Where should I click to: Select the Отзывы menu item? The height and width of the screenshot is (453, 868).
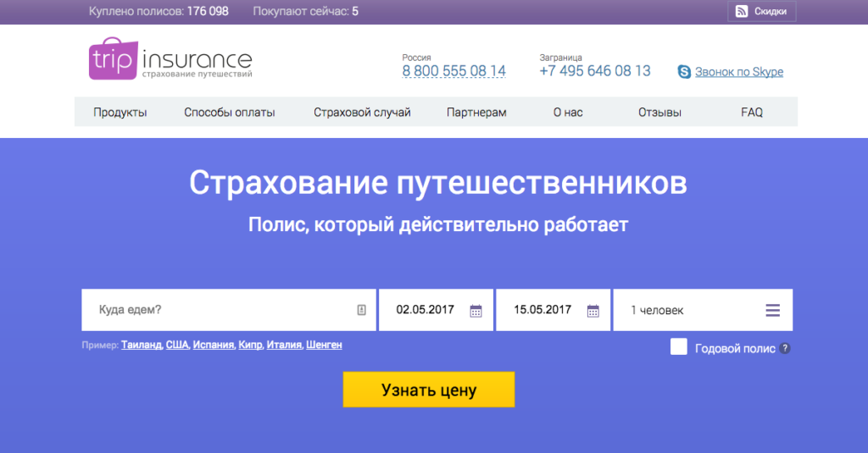659,113
